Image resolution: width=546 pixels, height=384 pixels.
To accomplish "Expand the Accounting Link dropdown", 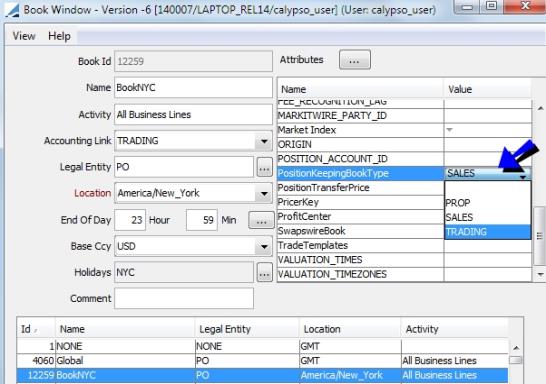I will tap(264, 141).
